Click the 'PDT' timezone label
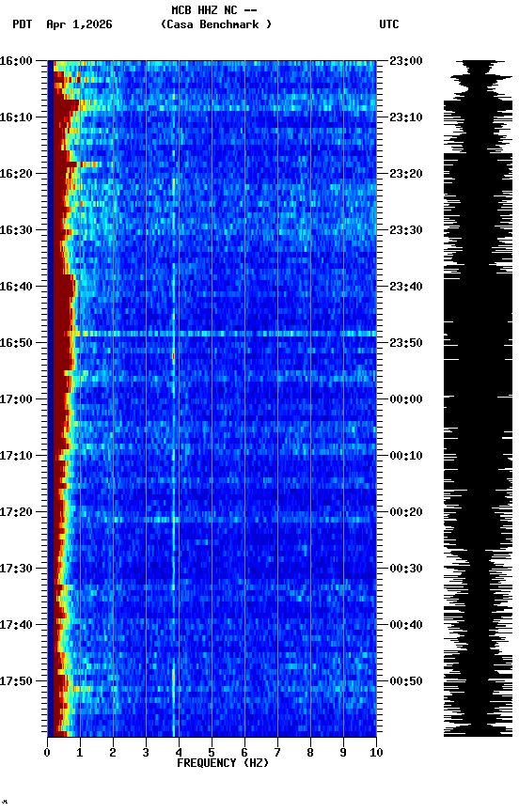 point(23,24)
